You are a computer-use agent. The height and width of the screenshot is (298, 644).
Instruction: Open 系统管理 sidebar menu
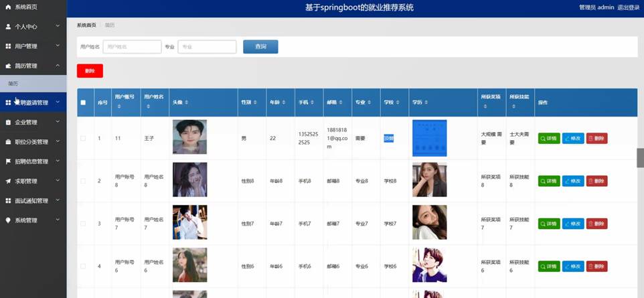[x=33, y=220]
